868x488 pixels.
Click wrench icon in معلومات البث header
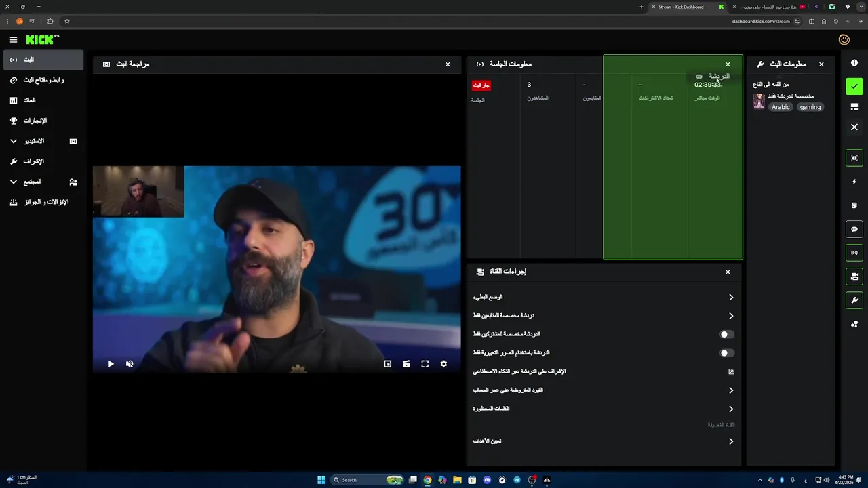760,64
